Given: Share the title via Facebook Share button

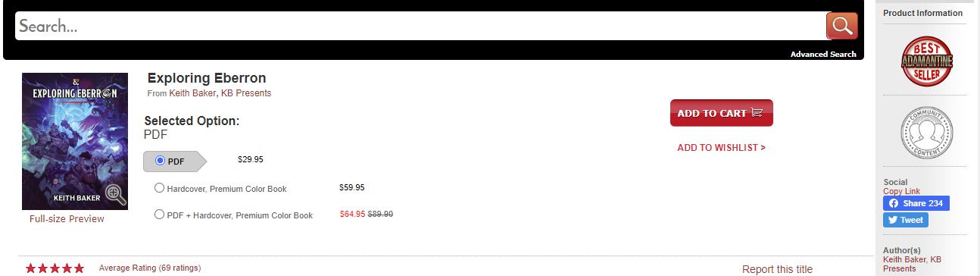Looking at the screenshot, I should (916, 203).
